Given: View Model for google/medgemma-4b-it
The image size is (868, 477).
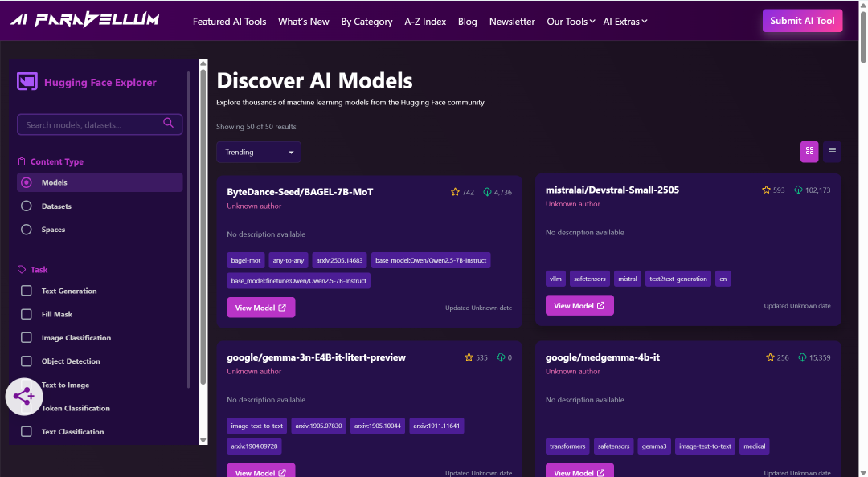Looking at the screenshot, I should (x=579, y=471).
